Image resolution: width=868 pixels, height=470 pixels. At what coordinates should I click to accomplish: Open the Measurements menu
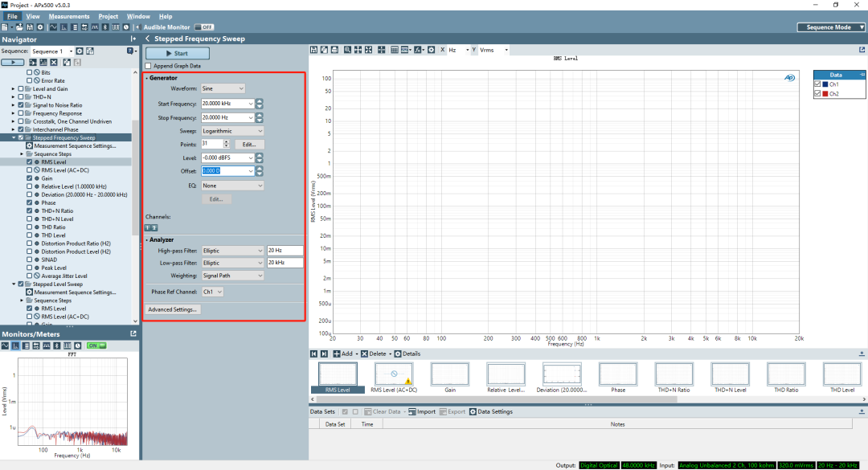pos(69,15)
